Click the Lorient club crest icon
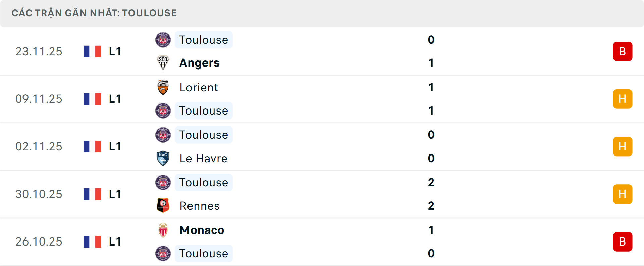This screenshot has width=644, height=266. pos(163,87)
